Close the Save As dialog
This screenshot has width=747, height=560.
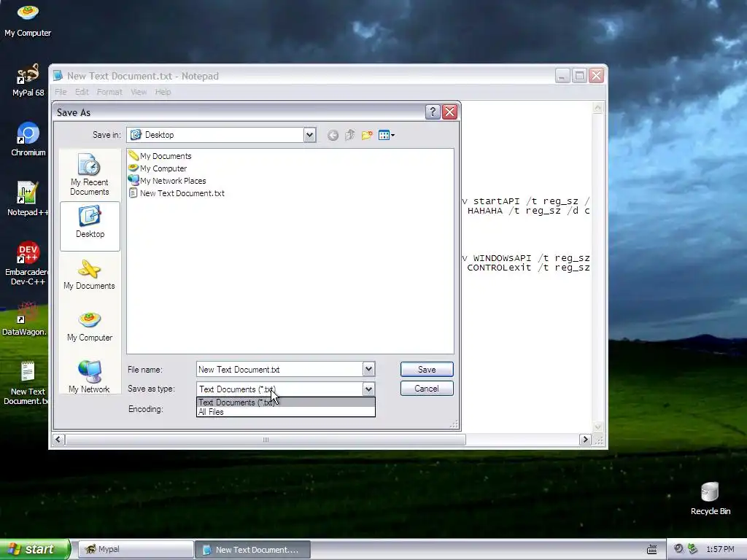point(449,112)
